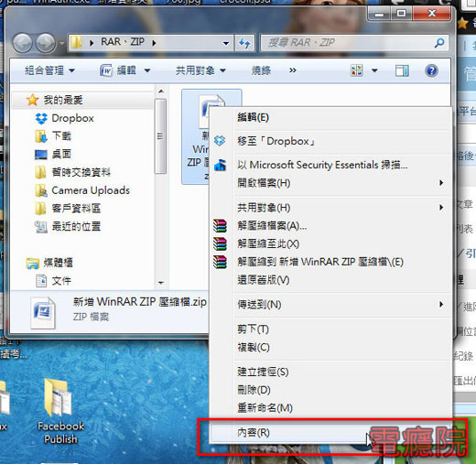This screenshot has height=464, width=476.
Task: Click the arrow after RAR、ZIP in address bar
Action: pos(154,43)
